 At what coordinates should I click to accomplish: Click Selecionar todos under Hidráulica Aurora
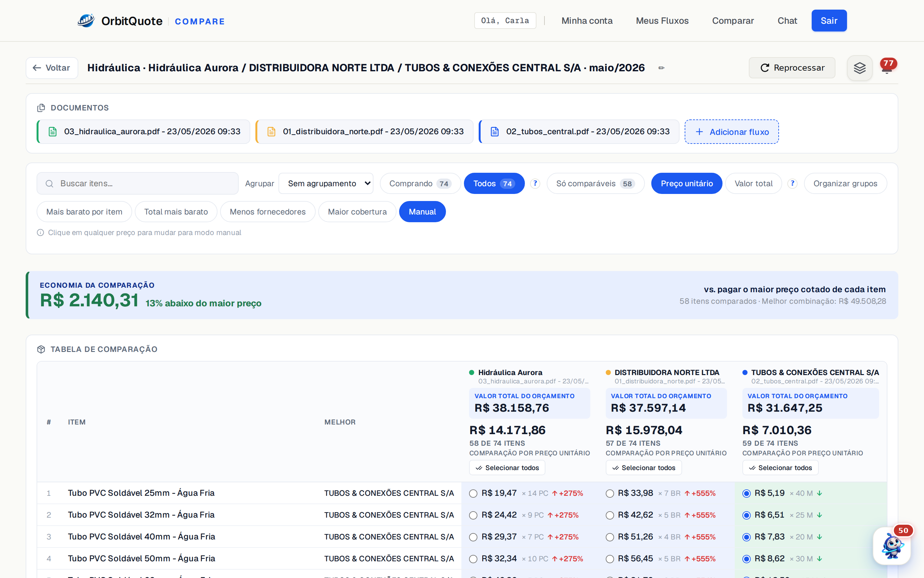coord(507,468)
